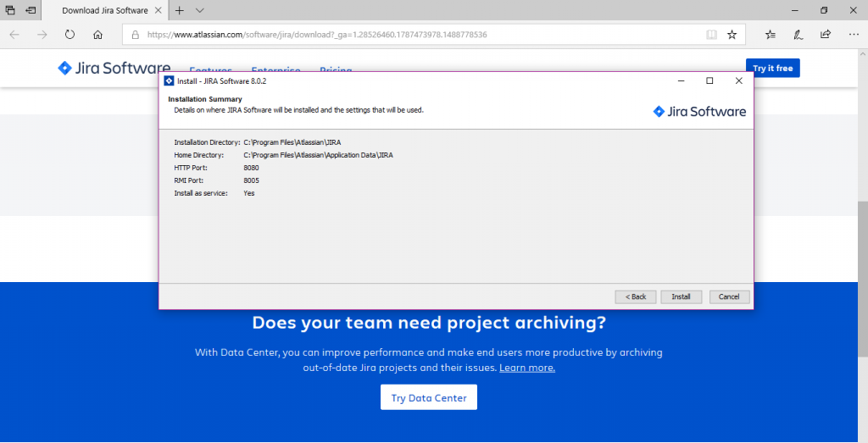Refresh the page with the reload icon

click(x=70, y=34)
